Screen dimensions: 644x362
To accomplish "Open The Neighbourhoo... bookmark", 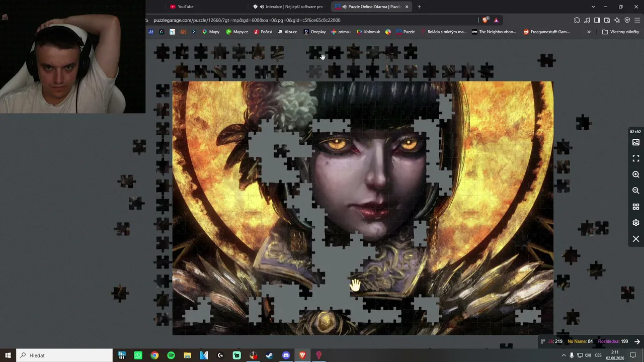I will [x=494, y=32].
